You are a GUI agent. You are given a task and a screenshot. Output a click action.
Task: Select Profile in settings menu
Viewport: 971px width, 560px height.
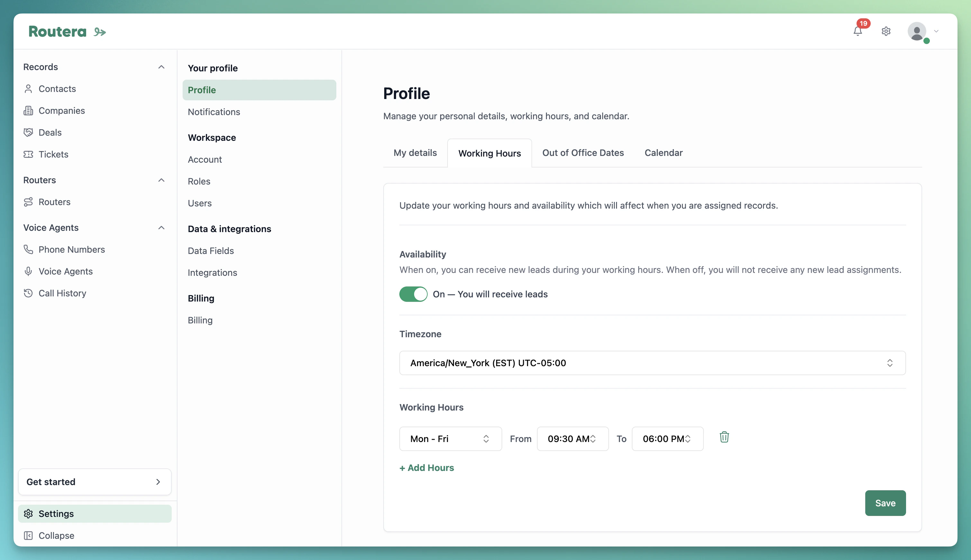pos(259,90)
